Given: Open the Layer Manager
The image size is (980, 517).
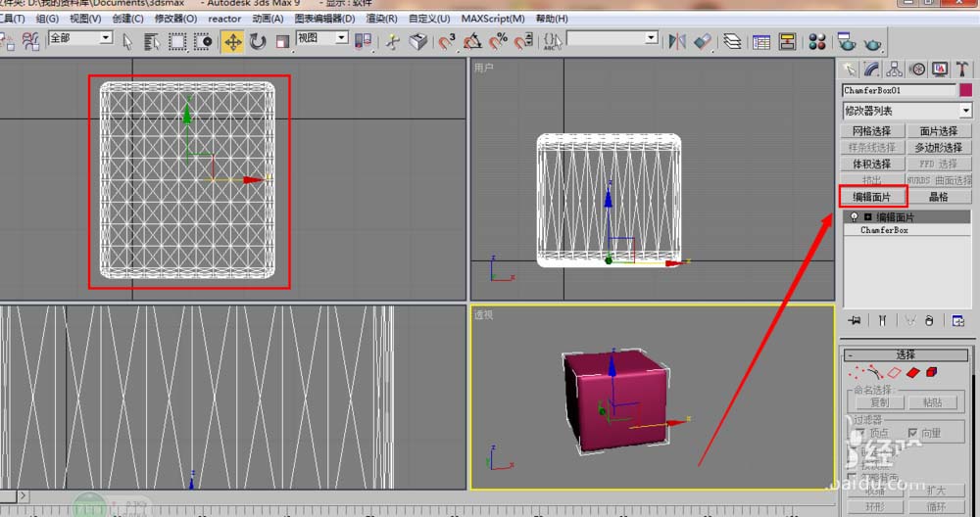Looking at the screenshot, I should (732, 41).
